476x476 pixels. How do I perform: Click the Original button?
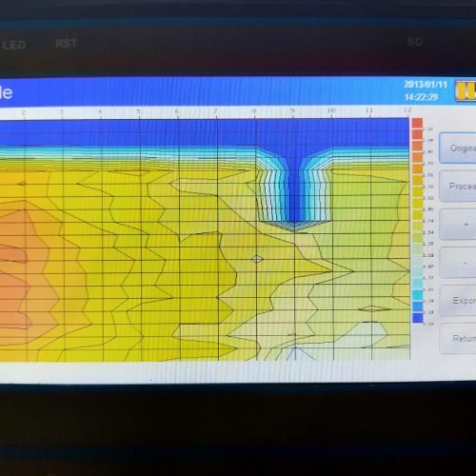(458, 149)
